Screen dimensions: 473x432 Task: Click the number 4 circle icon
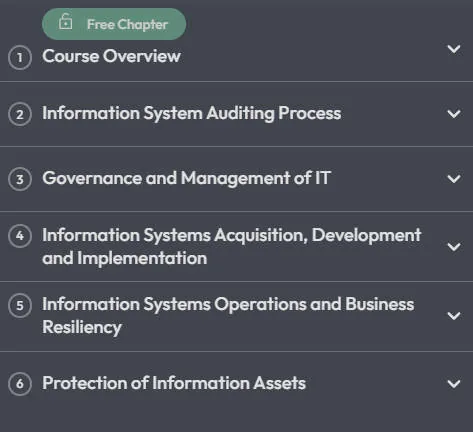point(20,236)
